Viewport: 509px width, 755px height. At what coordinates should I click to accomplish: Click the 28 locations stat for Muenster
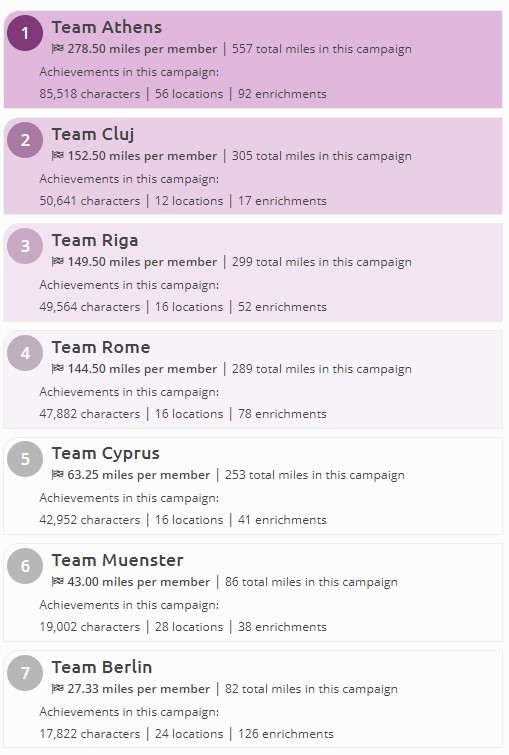pyautogui.click(x=189, y=627)
